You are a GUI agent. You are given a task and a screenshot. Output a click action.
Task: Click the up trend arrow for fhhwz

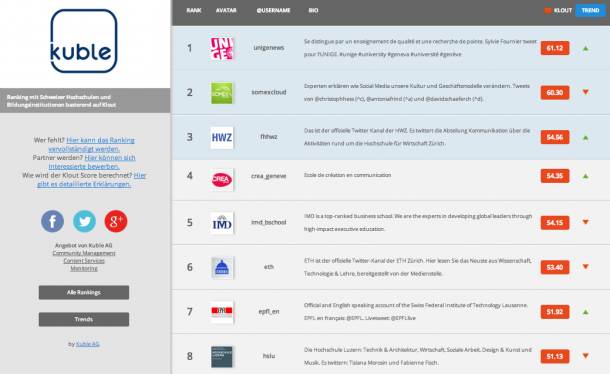point(585,137)
